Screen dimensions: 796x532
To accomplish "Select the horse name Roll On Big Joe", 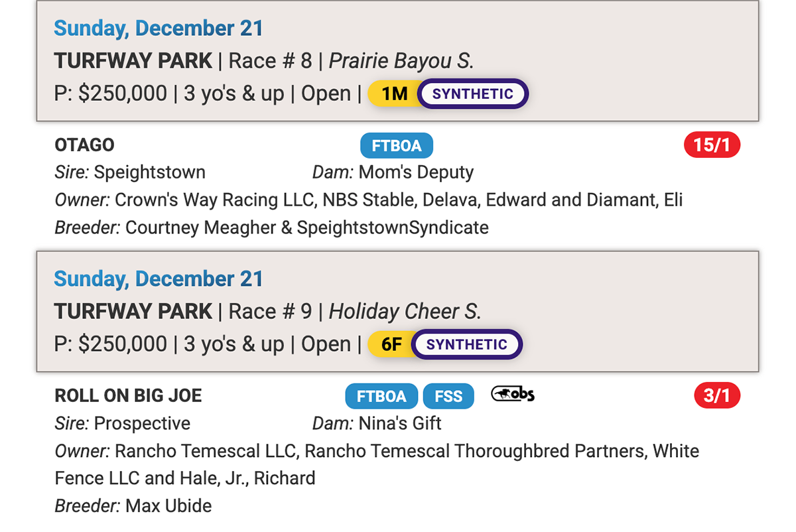I will pos(128,396).
